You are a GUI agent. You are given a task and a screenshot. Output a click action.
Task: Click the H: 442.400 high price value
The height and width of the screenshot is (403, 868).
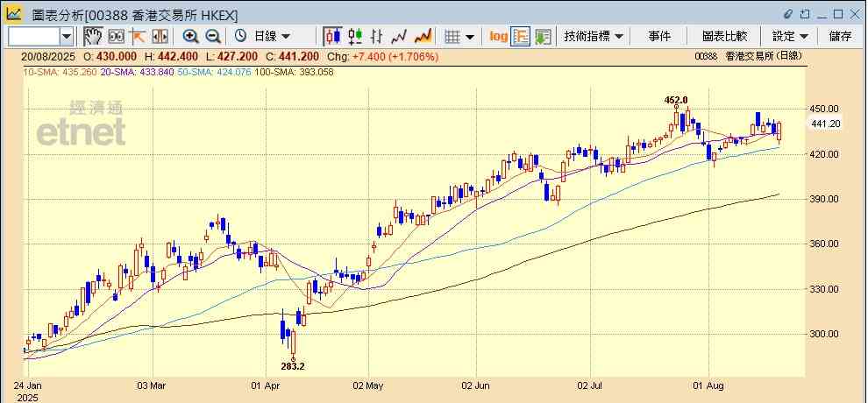click(x=172, y=56)
